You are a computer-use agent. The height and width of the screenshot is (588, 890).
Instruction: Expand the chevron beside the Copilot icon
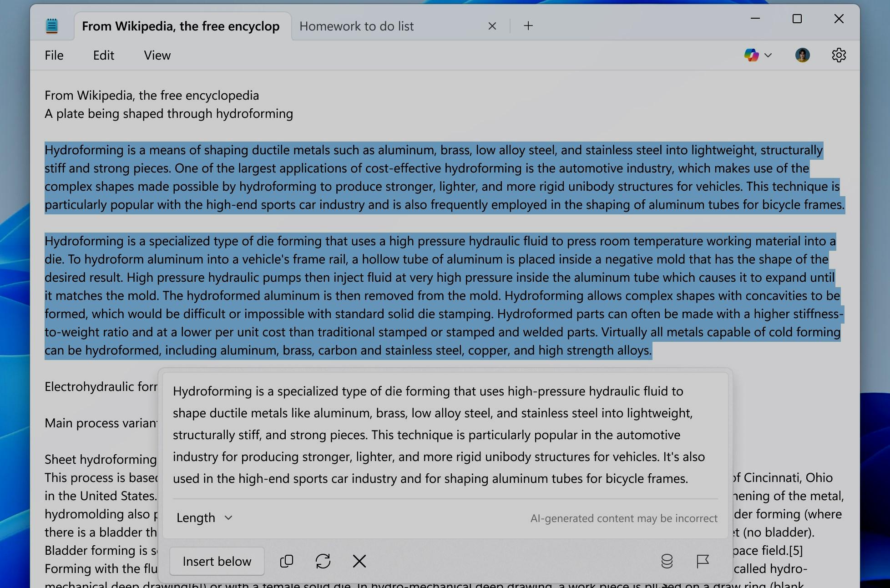[769, 56]
